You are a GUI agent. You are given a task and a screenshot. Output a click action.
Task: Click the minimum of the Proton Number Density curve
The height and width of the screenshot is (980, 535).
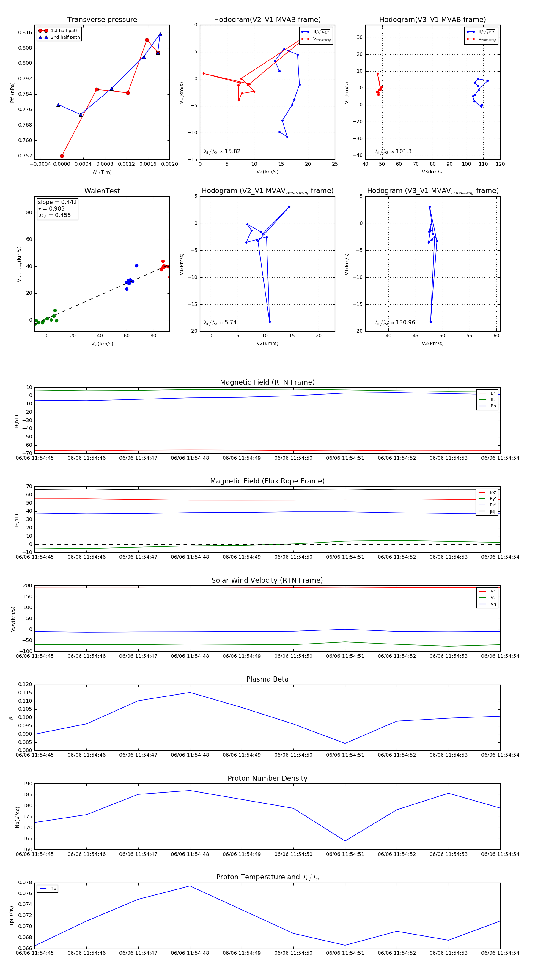coord(345,841)
